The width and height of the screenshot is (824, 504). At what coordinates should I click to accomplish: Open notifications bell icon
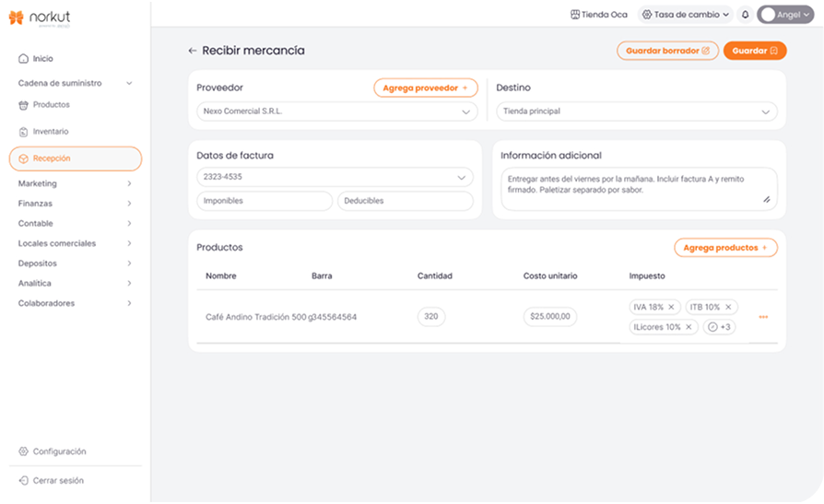click(x=745, y=15)
